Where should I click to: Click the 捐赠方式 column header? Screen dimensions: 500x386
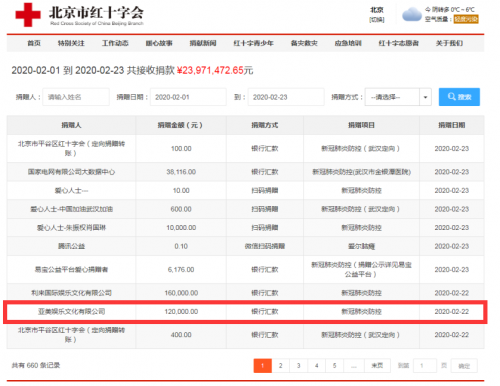point(265,125)
